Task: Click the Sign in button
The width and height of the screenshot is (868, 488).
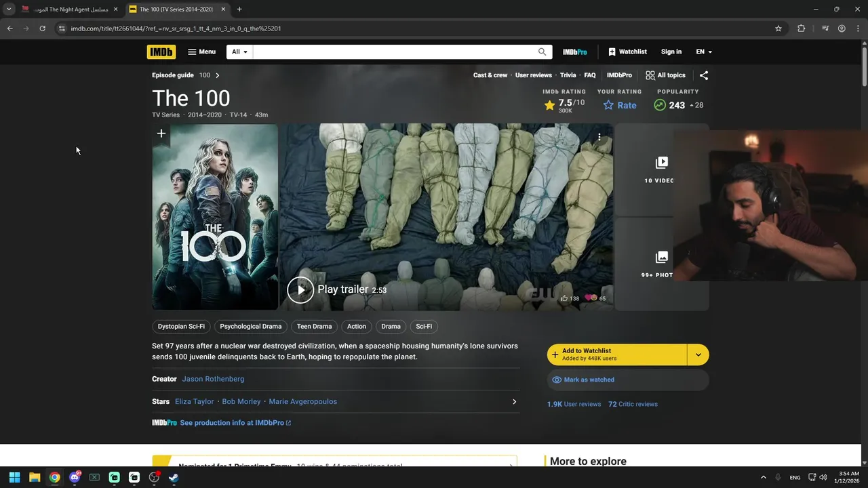Action: pyautogui.click(x=671, y=52)
